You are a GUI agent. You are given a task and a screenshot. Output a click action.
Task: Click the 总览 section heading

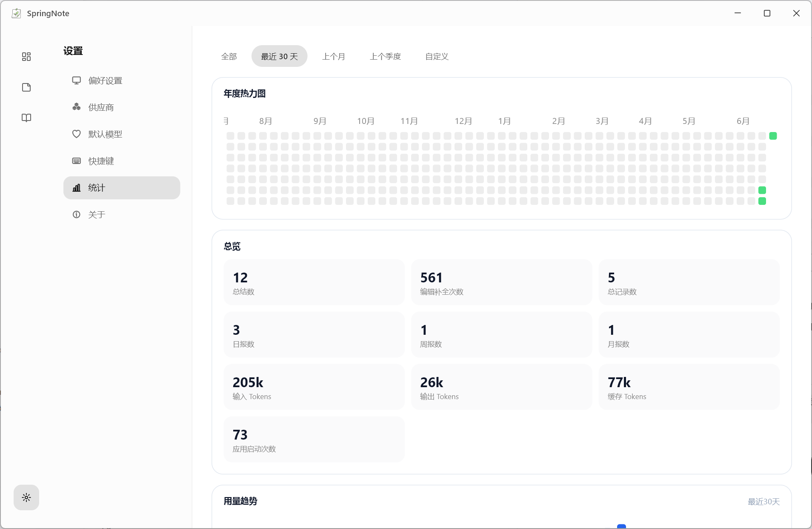pyautogui.click(x=232, y=246)
